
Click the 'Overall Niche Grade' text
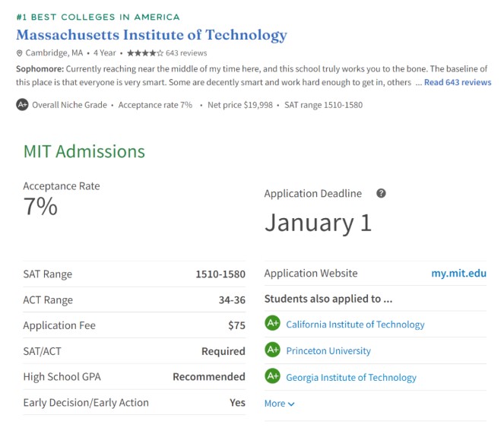(x=69, y=105)
